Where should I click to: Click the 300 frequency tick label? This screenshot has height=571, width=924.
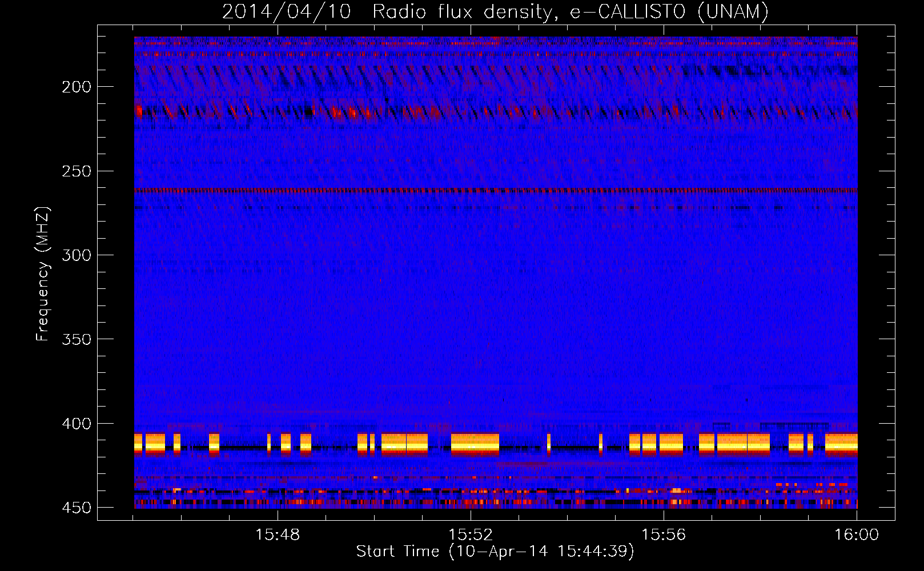77,255
